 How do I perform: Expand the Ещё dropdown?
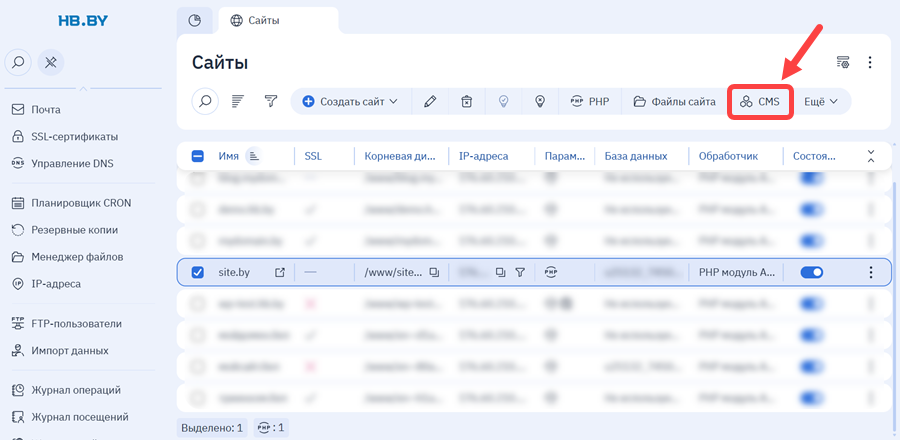(821, 102)
